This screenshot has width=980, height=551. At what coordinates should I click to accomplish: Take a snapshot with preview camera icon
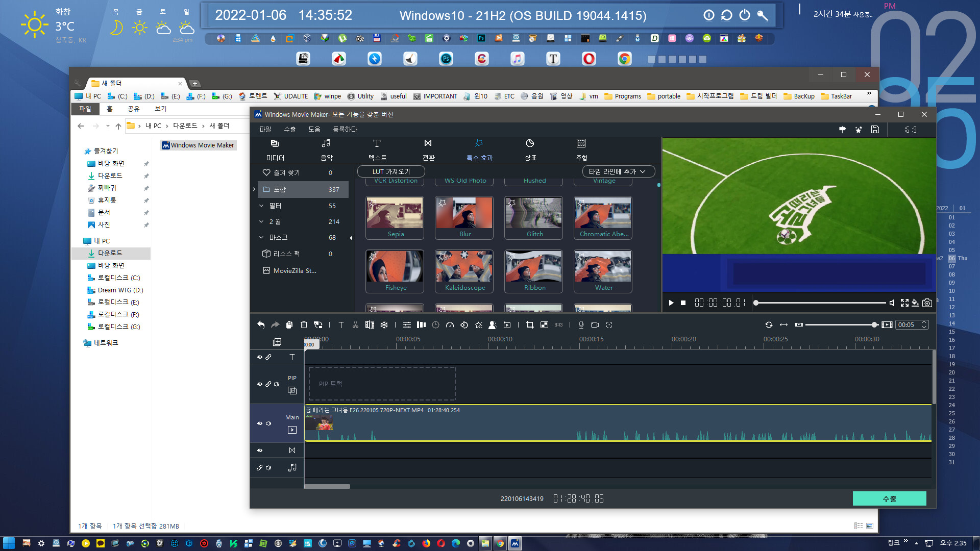pyautogui.click(x=927, y=303)
